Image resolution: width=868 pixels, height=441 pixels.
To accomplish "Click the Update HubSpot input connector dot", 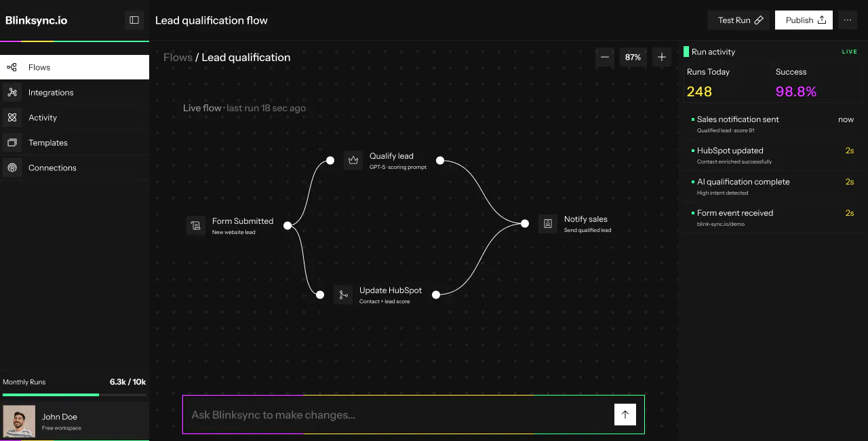I will pyautogui.click(x=320, y=294).
